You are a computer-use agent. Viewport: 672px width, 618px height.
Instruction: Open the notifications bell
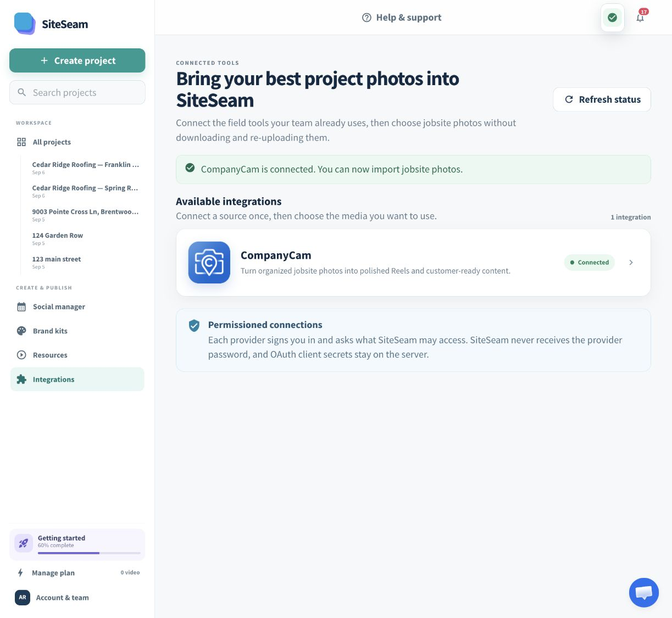pos(641,17)
